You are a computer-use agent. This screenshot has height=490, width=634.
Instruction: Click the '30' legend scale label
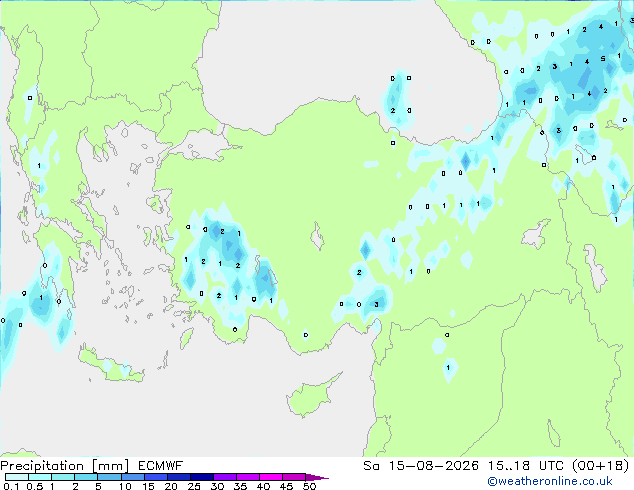[x=217, y=486]
